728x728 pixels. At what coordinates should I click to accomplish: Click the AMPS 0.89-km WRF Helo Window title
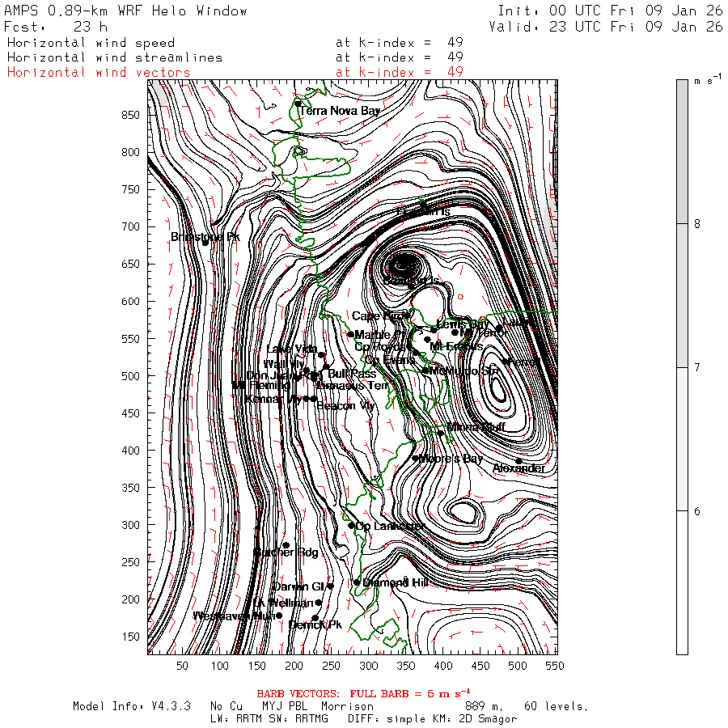126,11
